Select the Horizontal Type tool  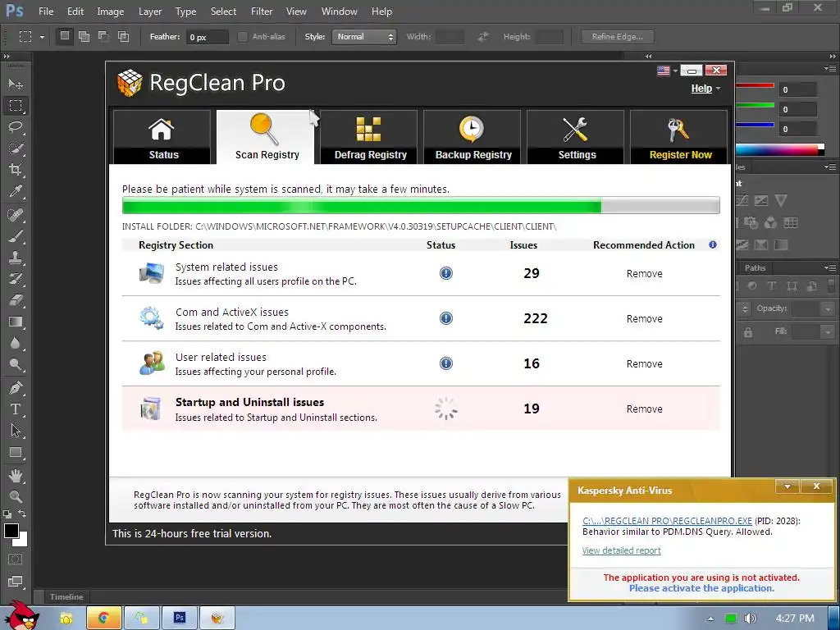[16, 409]
